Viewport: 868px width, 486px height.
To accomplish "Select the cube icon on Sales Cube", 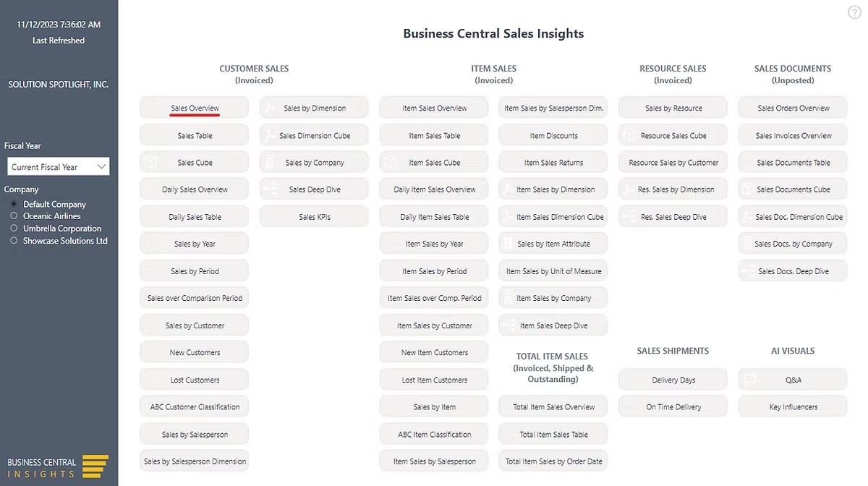I will (x=150, y=162).
